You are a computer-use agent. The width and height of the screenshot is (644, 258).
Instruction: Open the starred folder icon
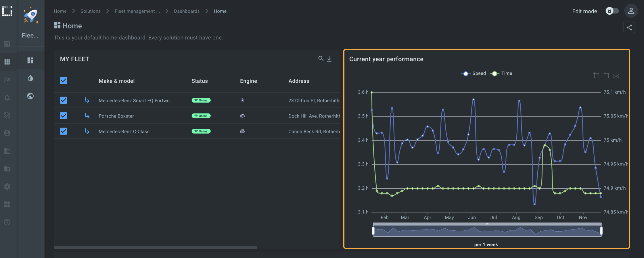pyautogui.click(x=7, y=169)
